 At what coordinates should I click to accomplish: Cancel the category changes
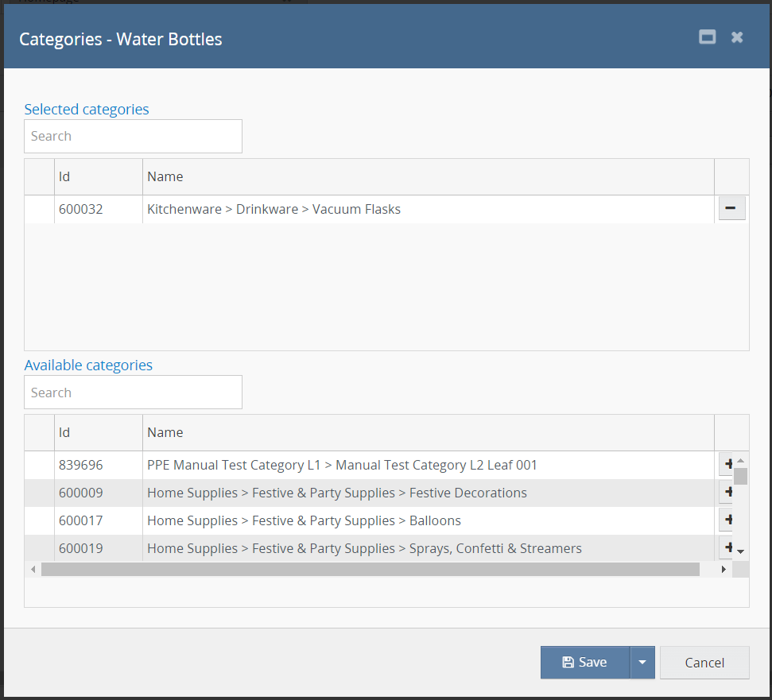coord(704,663)
